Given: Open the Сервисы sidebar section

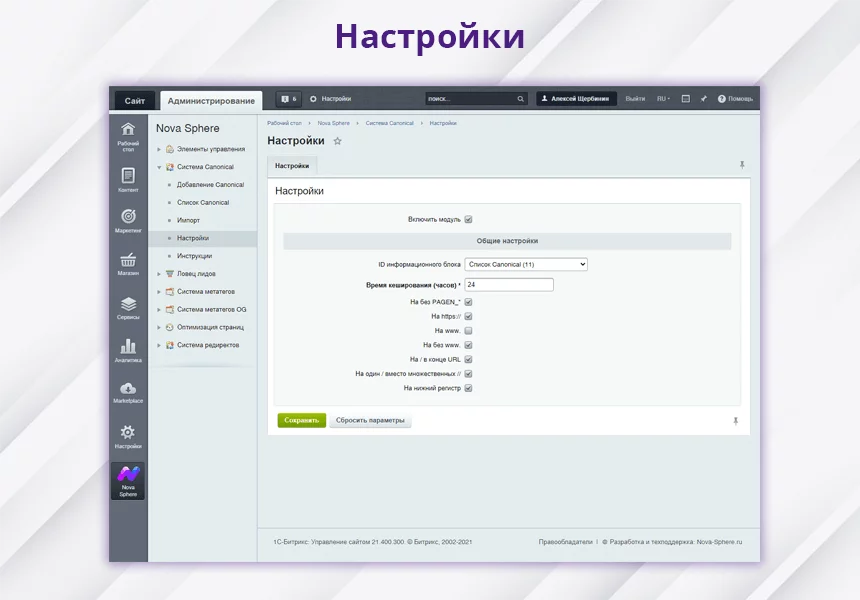Looking at the screenshot, I should (128, 307).
